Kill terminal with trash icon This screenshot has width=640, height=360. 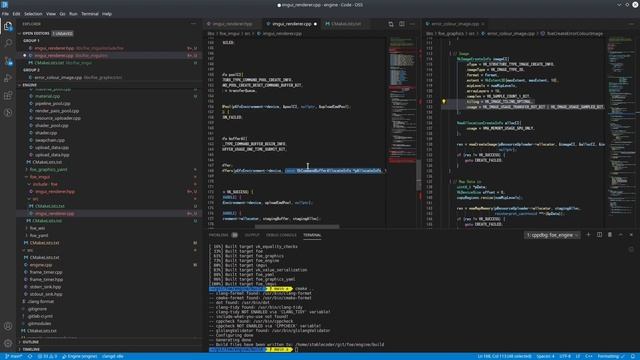tap(610, 235)
